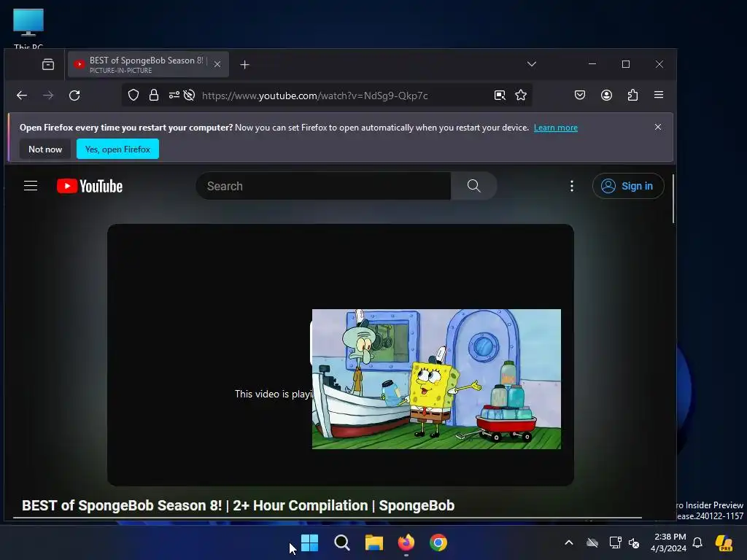Show hidden system tray icons
The image size is (747, 560).
click(569, 542)
